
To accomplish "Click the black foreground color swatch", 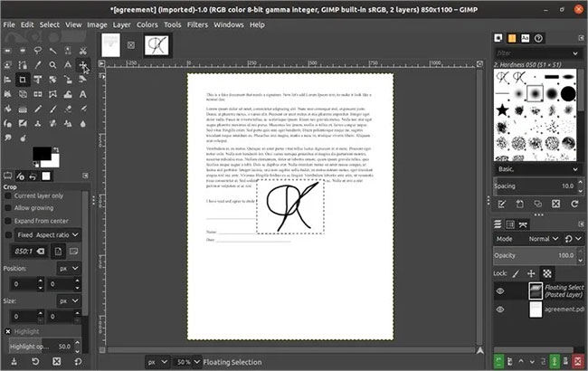I will point(42,154).
